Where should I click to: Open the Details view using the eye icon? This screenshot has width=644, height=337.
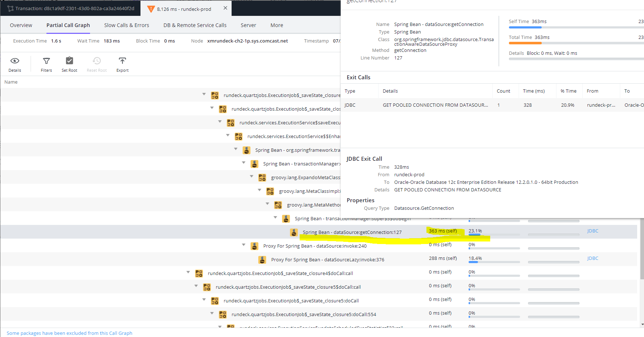click(x=15, y=64)
